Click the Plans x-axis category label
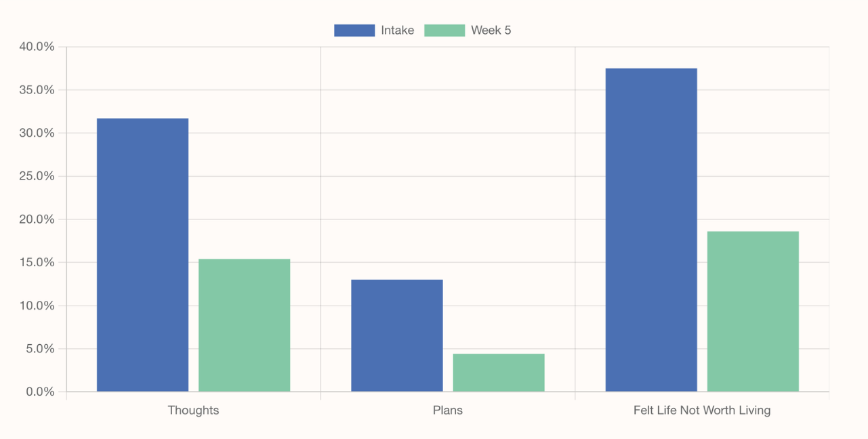 [448, 411]
